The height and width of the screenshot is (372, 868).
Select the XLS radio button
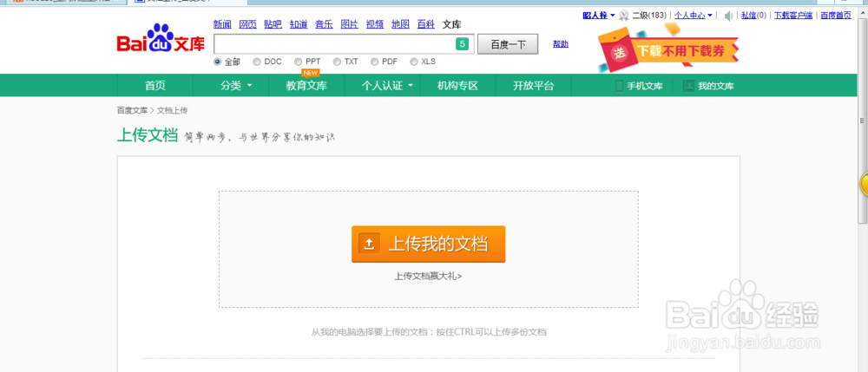[413, 62]
